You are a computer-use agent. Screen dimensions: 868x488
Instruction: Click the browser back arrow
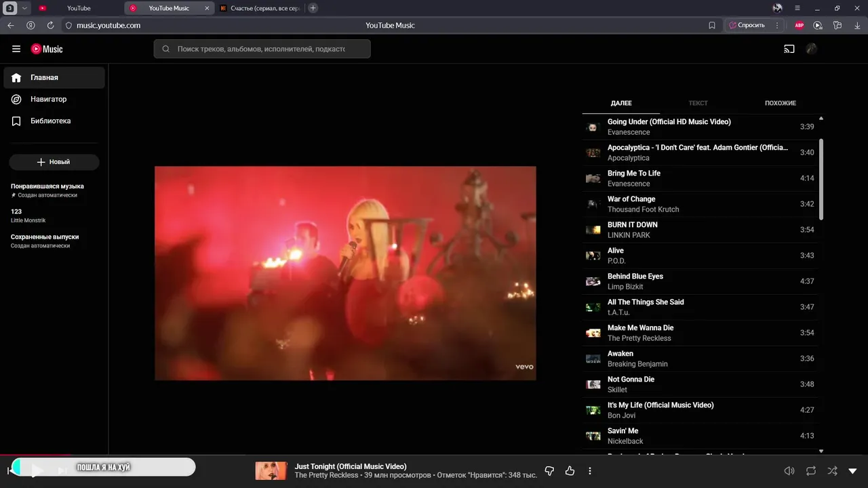[x=11, y=25]
